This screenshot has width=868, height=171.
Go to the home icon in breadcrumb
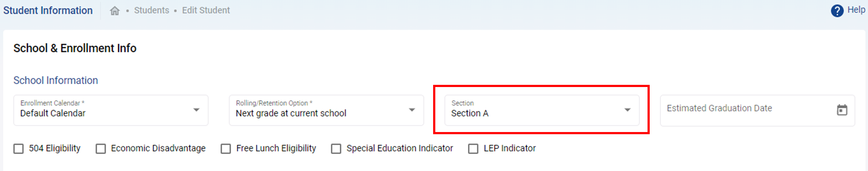[115, 11]
